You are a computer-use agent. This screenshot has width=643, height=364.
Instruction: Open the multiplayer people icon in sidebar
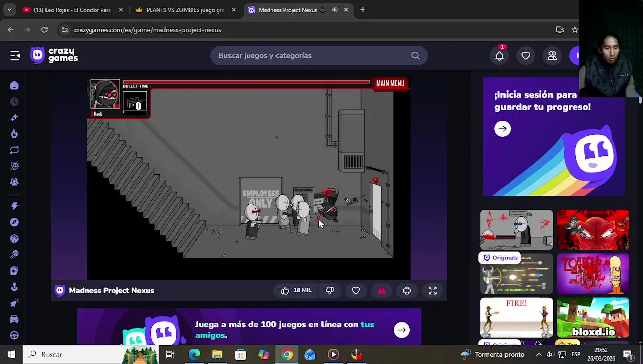[x=14, y=182]
